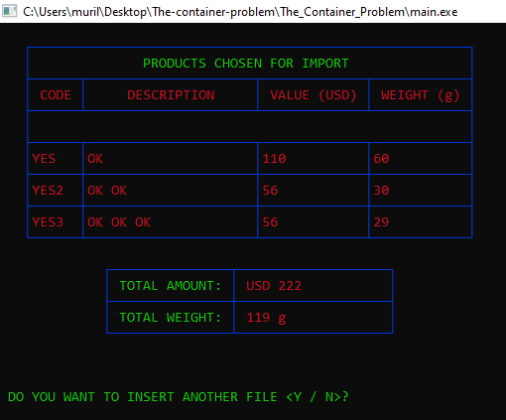This screenshot has width=506, height=420.
Task: Click the DESCRIPTION column header
Action: click(x=171, y=95)
